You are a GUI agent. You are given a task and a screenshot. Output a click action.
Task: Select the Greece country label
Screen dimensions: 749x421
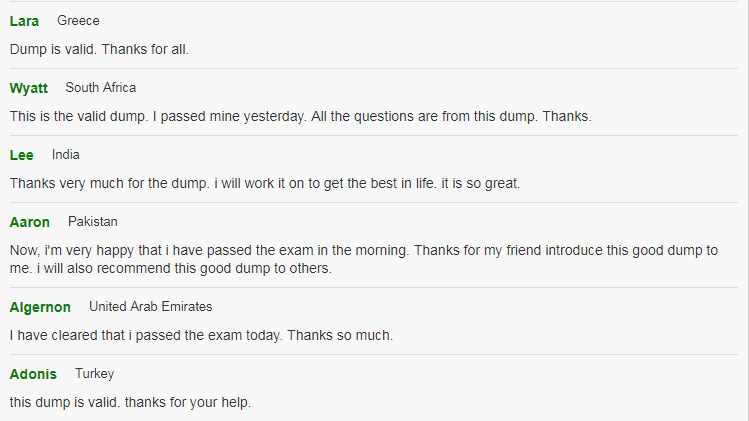tap(78, 21)
